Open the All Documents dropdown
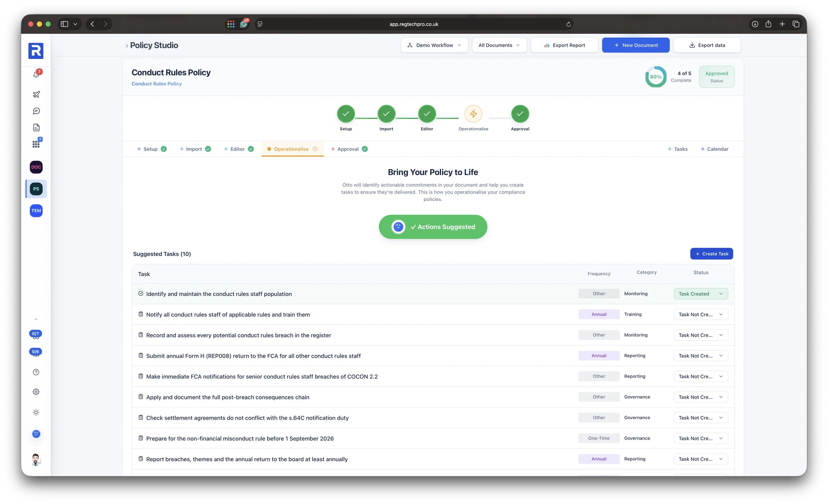 pyautogui.click(x=499, y=45)
